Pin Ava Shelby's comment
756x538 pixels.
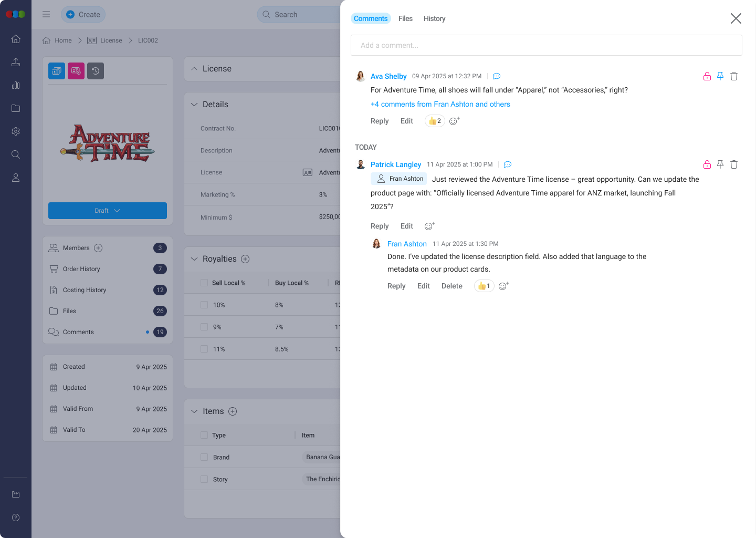coord(720,76)
